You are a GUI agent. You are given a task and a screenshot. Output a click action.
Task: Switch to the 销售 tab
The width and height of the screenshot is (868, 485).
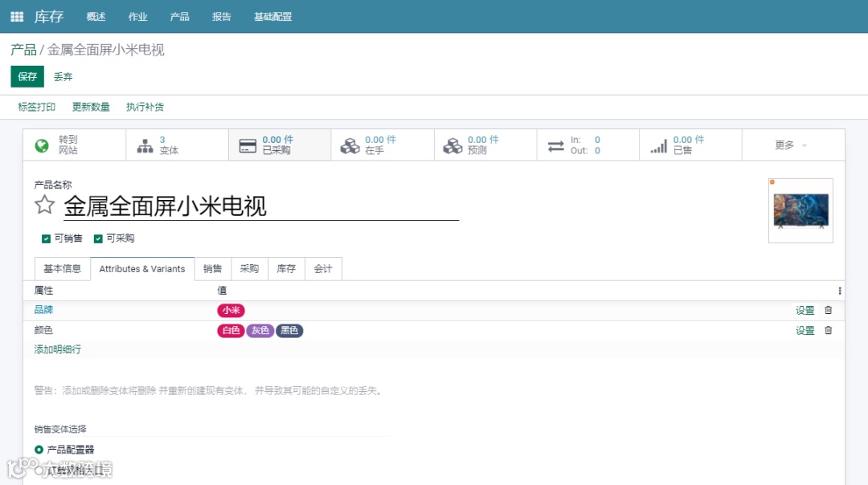[212, 269]
